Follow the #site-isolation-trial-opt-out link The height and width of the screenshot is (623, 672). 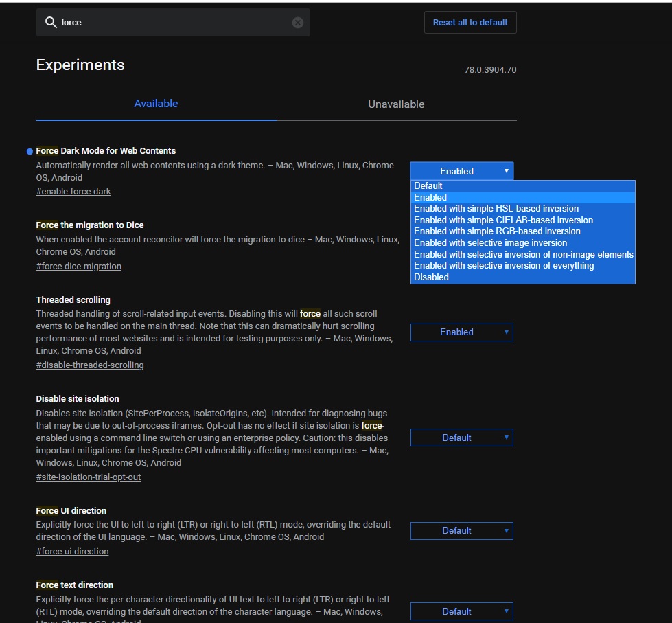(89, 477)
